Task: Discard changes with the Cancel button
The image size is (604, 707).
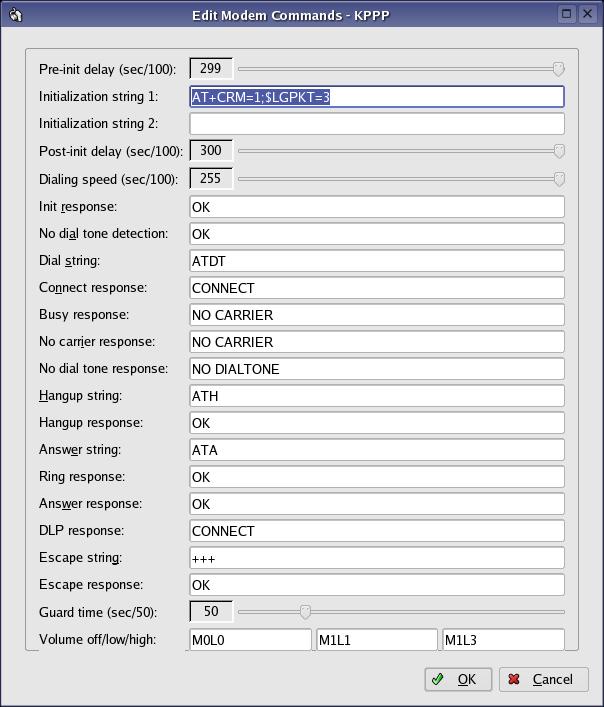Action: [544, 679]
